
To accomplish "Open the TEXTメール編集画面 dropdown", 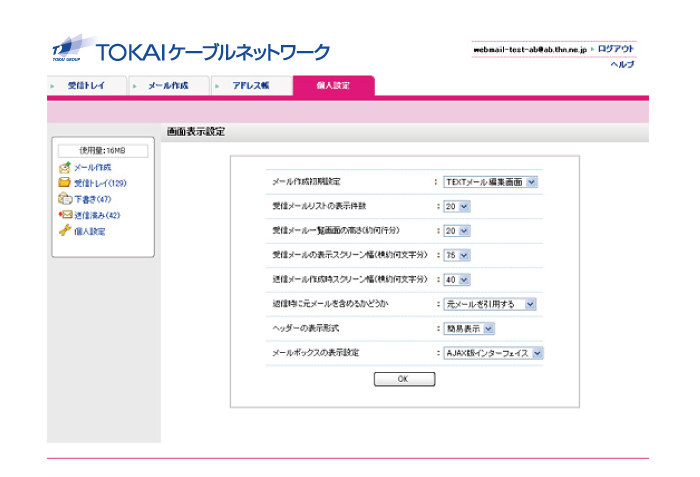I will [490, 182].
